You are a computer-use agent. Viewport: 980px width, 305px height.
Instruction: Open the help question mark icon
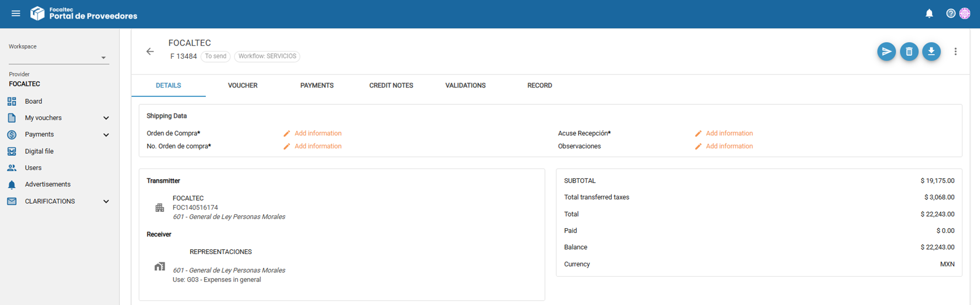(951, 14)
